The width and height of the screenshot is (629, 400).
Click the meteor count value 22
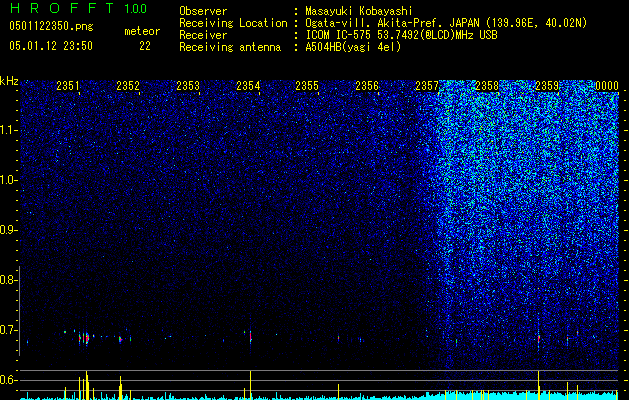[145, 46]
